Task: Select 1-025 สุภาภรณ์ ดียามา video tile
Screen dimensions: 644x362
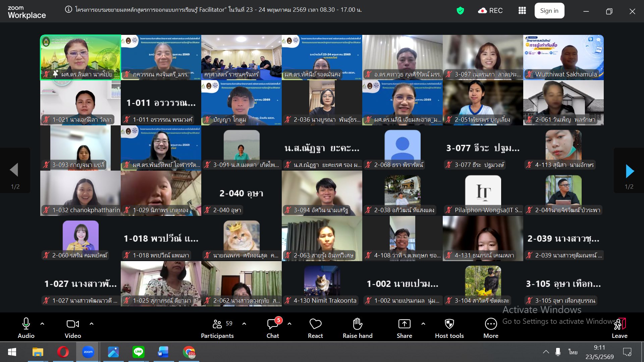Action: click(x=161, y=284)
